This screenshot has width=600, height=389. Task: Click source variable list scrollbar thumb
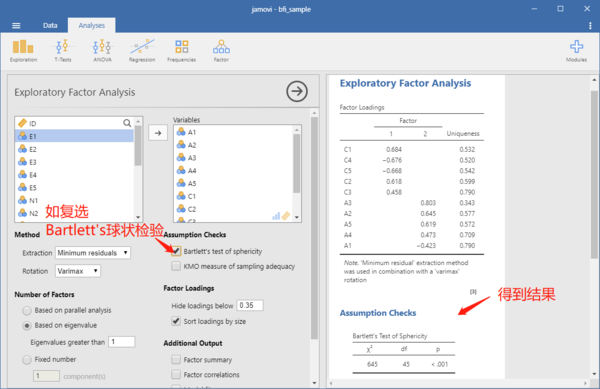click(x=138, y=146)
